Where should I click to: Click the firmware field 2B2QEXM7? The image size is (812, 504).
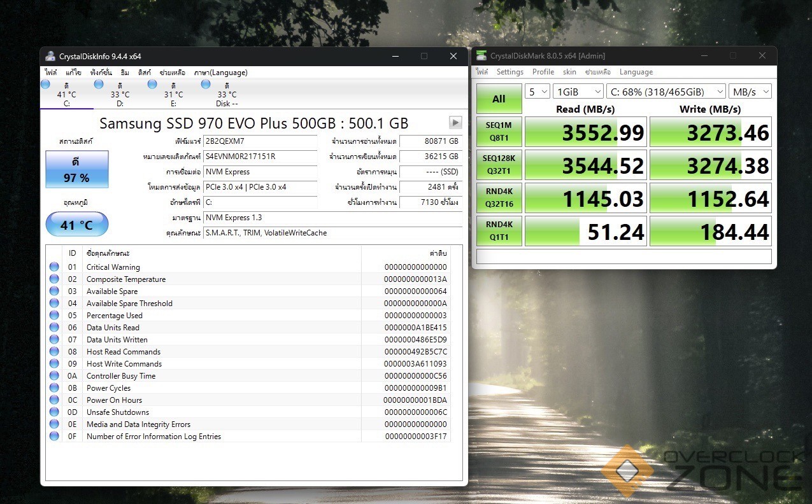click(260, 141)
